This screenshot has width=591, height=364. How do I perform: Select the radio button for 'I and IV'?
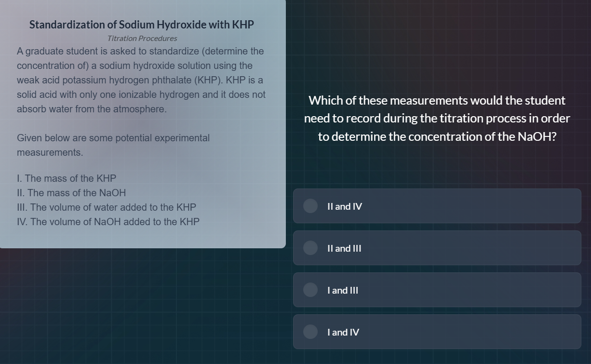[x=310, y=332]
